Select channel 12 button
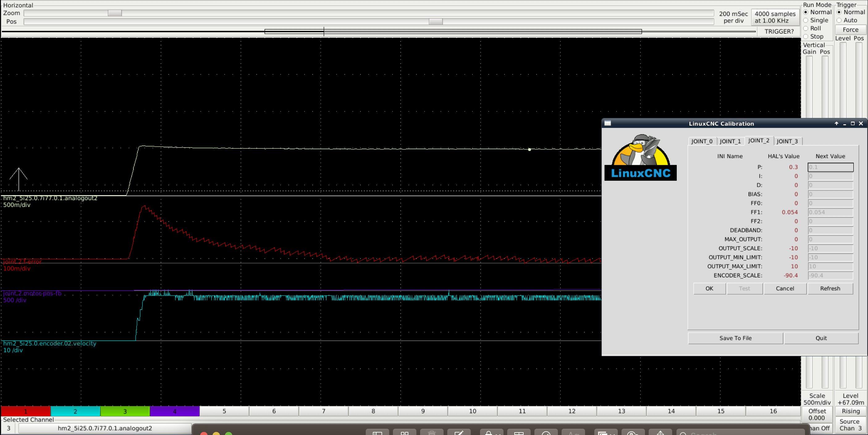868x435 pixels. coord(572,411)
